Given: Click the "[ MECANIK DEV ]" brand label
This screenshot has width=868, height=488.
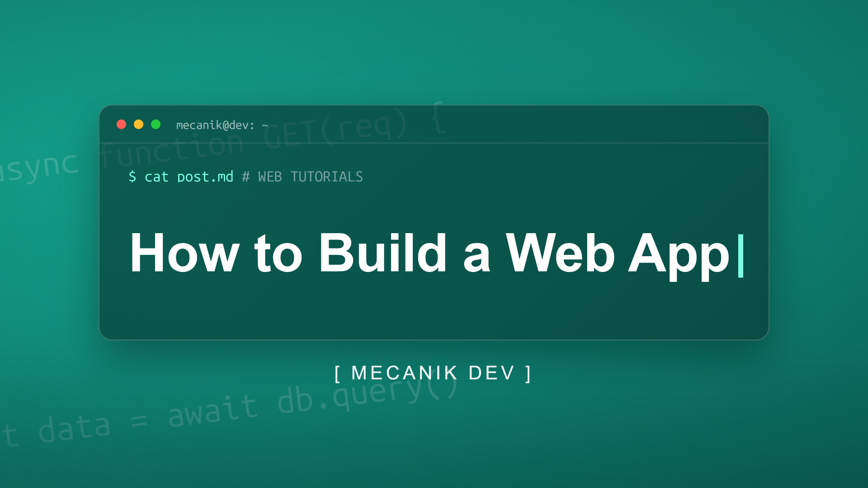Looking at the screenshot, I should 433,373.
